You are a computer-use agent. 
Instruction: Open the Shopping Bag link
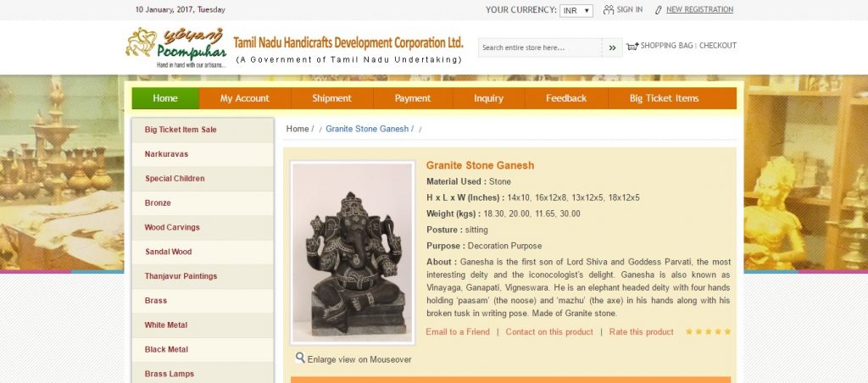point(666,46)
